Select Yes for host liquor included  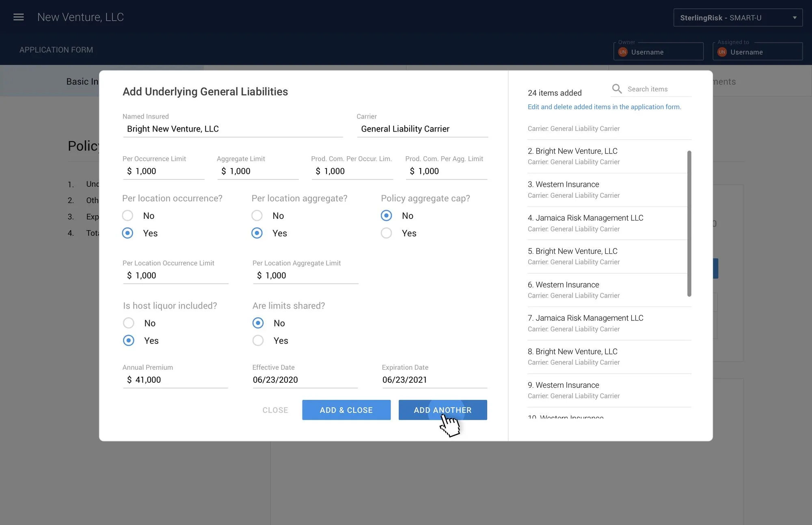click(129, 341)
